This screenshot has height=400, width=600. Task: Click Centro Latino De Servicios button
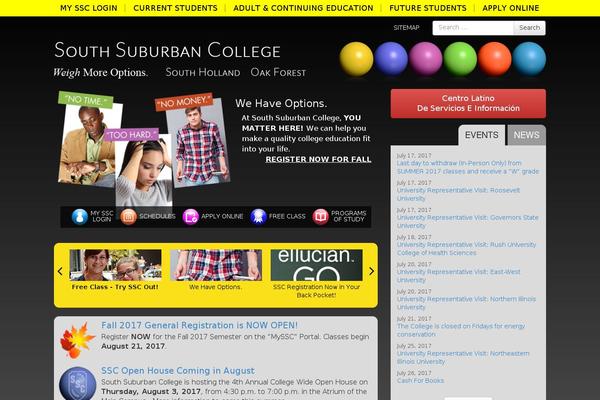468,103
